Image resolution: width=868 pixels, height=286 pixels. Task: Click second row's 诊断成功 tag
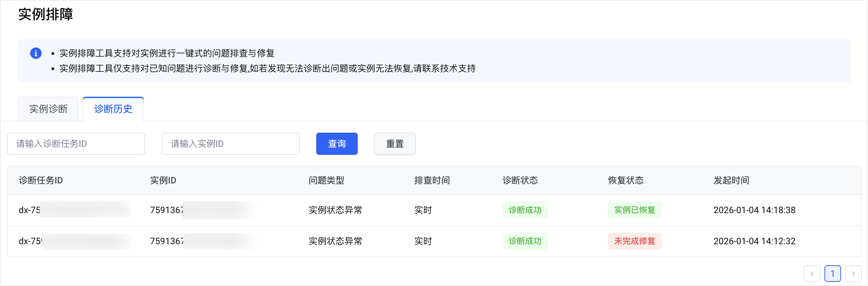(x=525, y=241)
